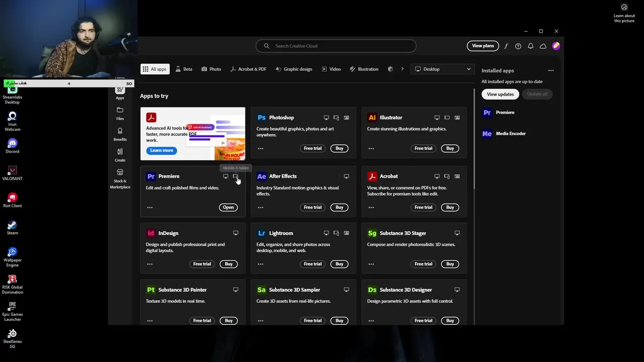Click Learn about this picture icon
This screenshot has height=362, width=644.
click(x=624, y=8)
